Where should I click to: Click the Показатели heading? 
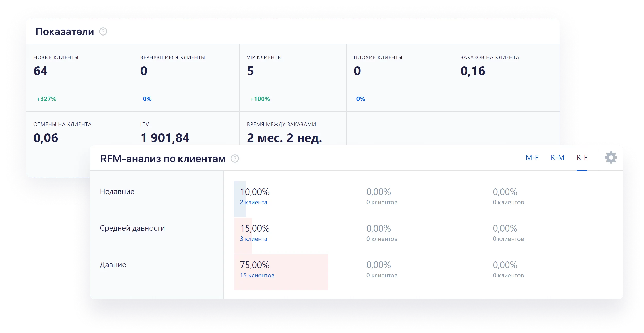click(65, 31)
